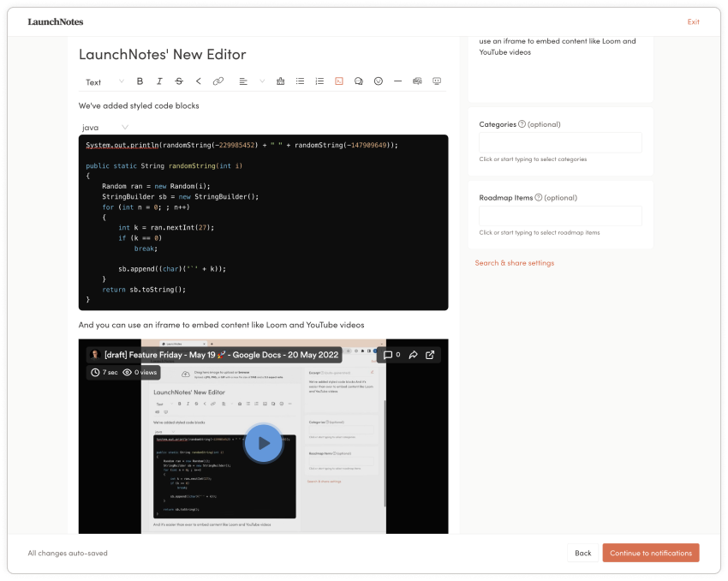Insert a hyperlink with the link icon
Image resolution: width=728 pixels, height=581 pixels.
pyautogui.click(x=218, y=81)
